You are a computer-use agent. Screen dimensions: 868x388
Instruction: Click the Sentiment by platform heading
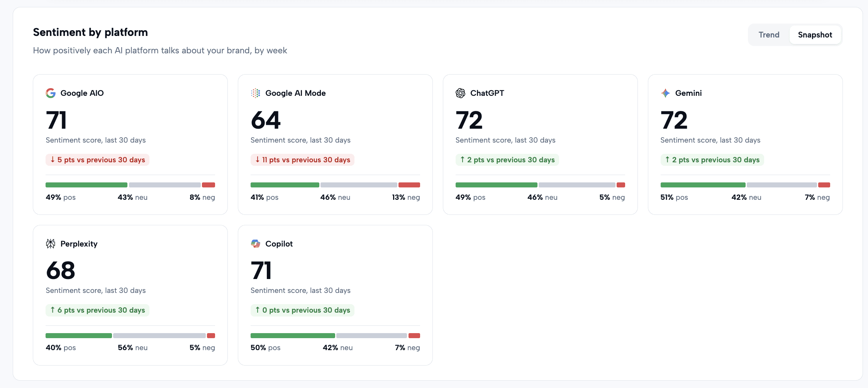tap(90, 32)
